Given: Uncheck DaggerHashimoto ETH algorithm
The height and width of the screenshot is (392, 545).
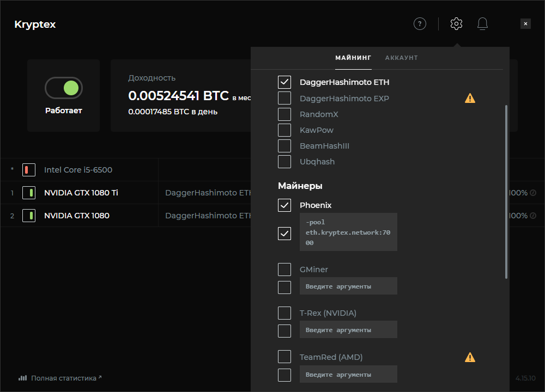Looking at the screenshot, I should (x=284, y=82).
